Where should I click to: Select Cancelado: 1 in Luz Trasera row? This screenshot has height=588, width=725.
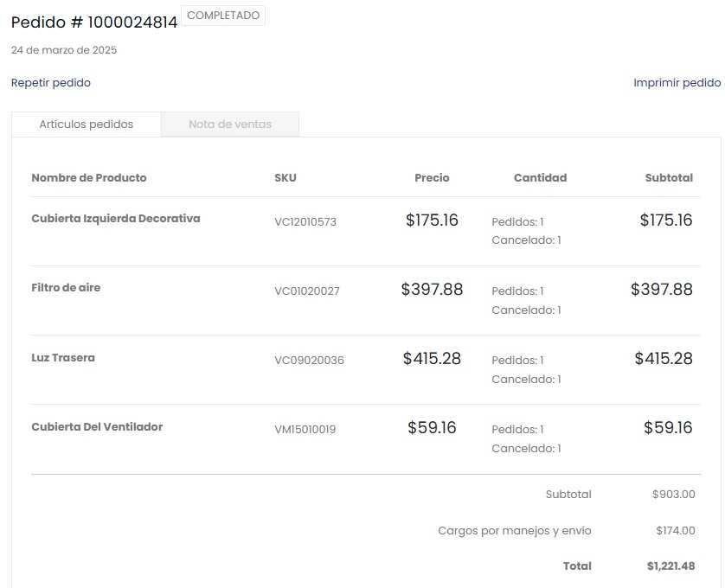point(526,380)
